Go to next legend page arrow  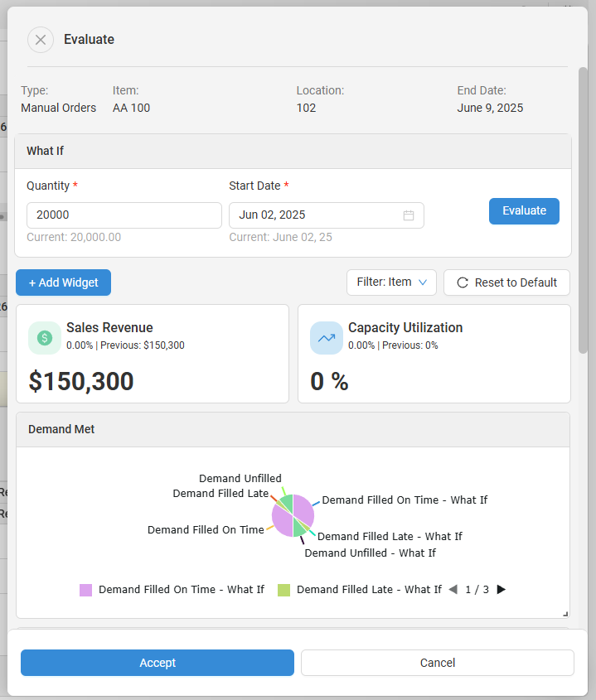point(501,590)
